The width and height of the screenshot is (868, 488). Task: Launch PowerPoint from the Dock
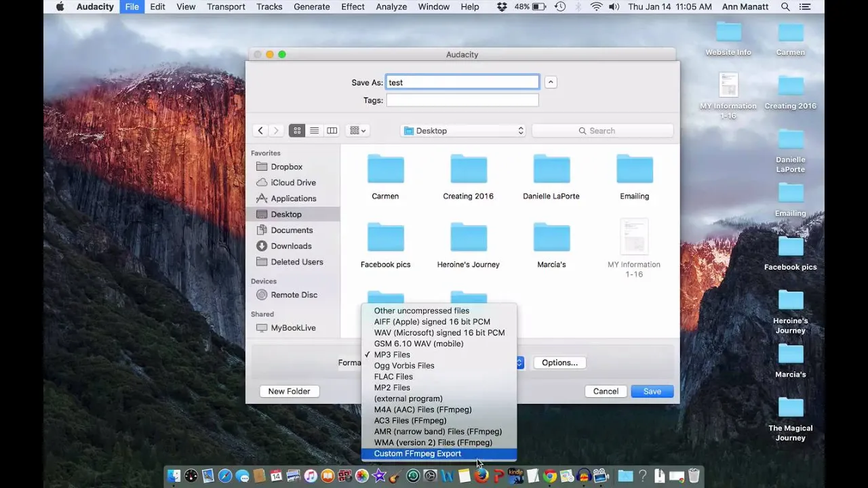499,476
